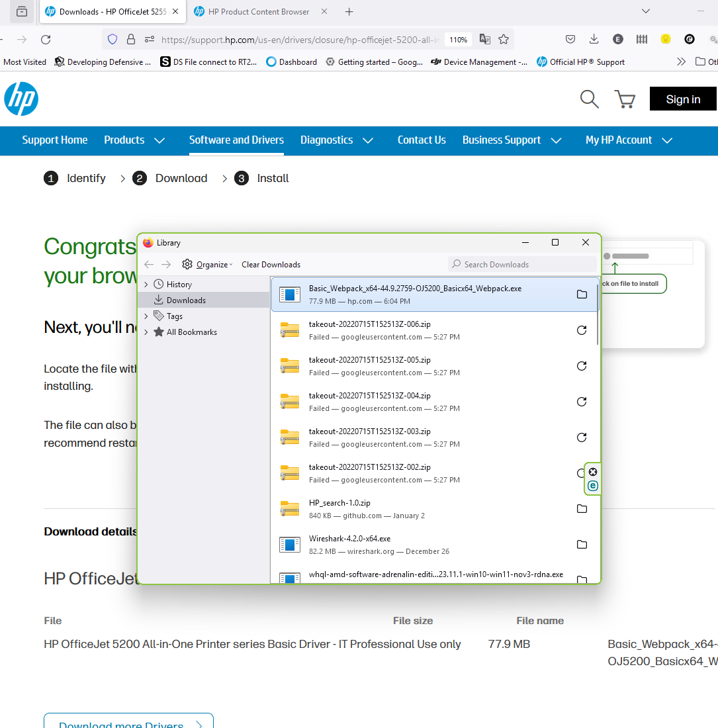Switch to HP Product Content Browser tab
Image resolution: width=718 pixels, height=728 pixels.
point(259,12)
